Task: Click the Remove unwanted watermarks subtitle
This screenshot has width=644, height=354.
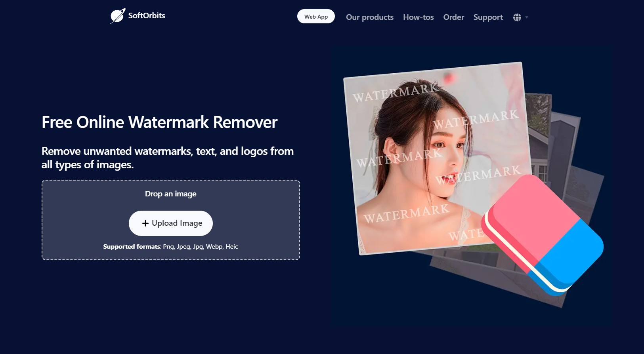Action: tap(168, 158)
